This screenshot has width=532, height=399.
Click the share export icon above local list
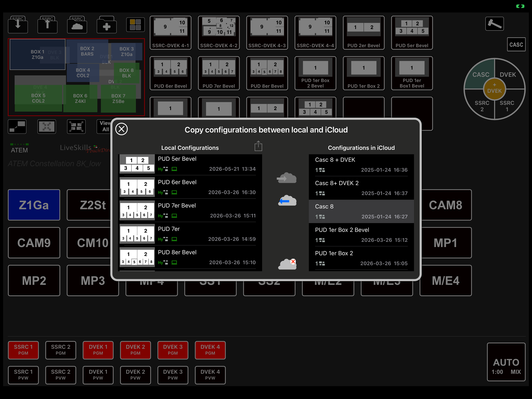[258, 146]
